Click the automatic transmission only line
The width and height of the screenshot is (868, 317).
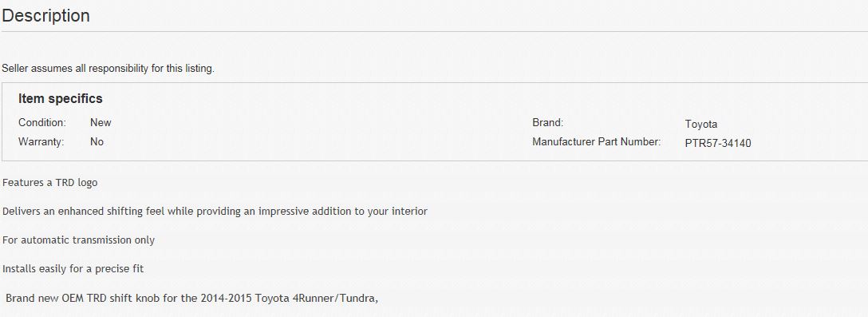pos(79,240)
